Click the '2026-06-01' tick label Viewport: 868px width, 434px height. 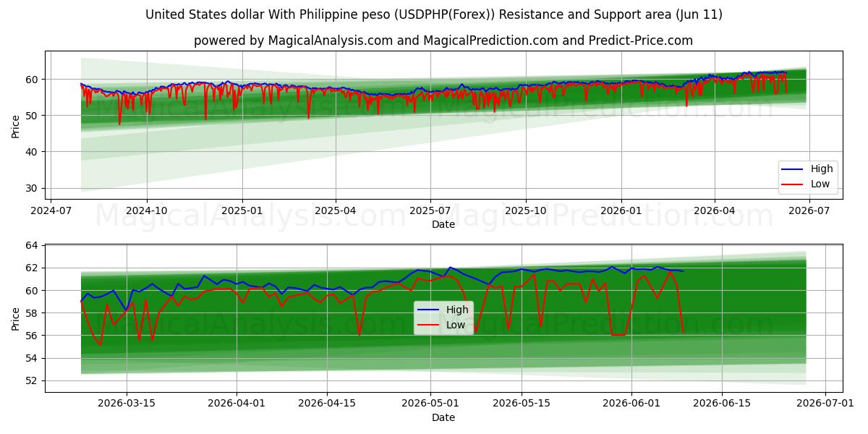coord(631,403)
